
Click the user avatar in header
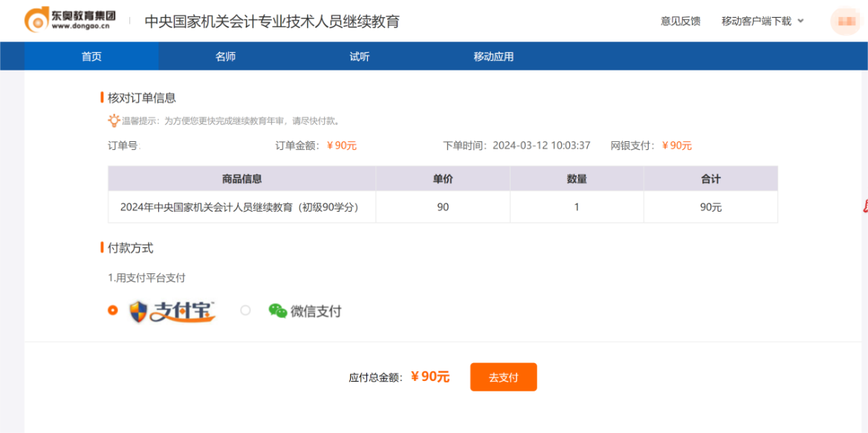[x=845, y=21]
